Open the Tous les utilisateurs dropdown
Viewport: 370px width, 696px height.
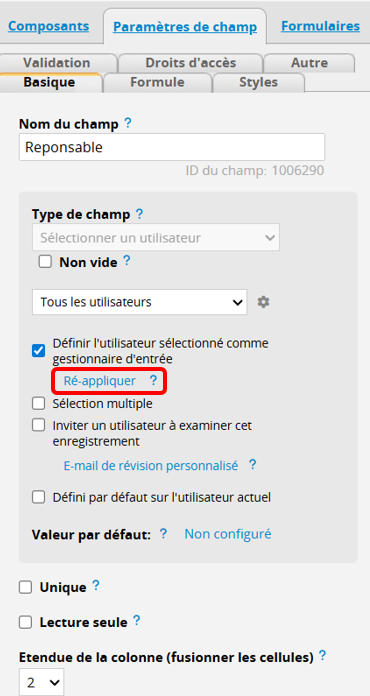click(139, 302)
